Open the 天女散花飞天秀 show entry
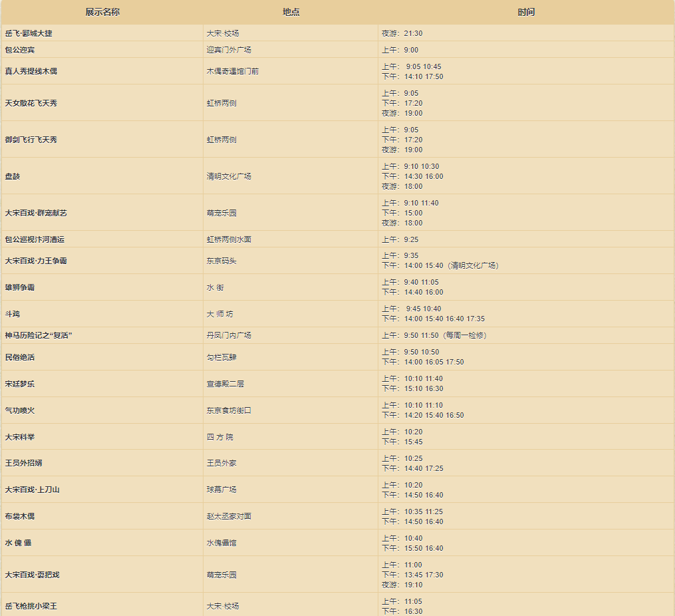The width and height of the screenshot is (675, 616). click(x=31, y=103)
